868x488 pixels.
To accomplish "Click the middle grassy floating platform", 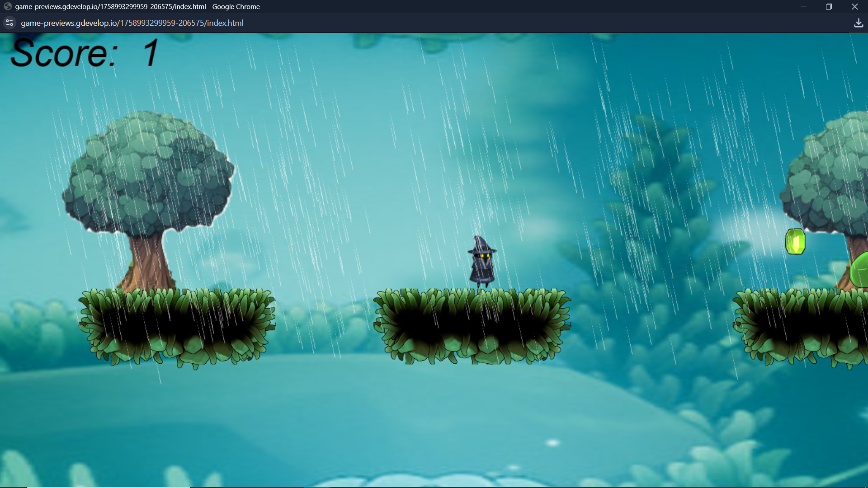I will coord(472,325).
